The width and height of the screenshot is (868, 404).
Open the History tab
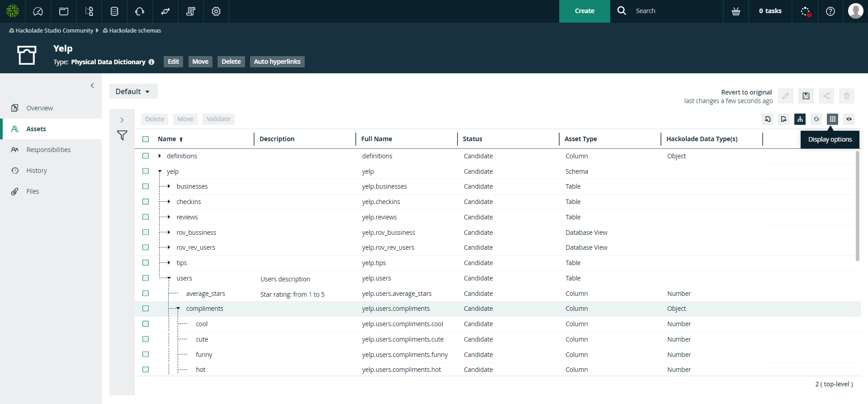coord(51,171)
